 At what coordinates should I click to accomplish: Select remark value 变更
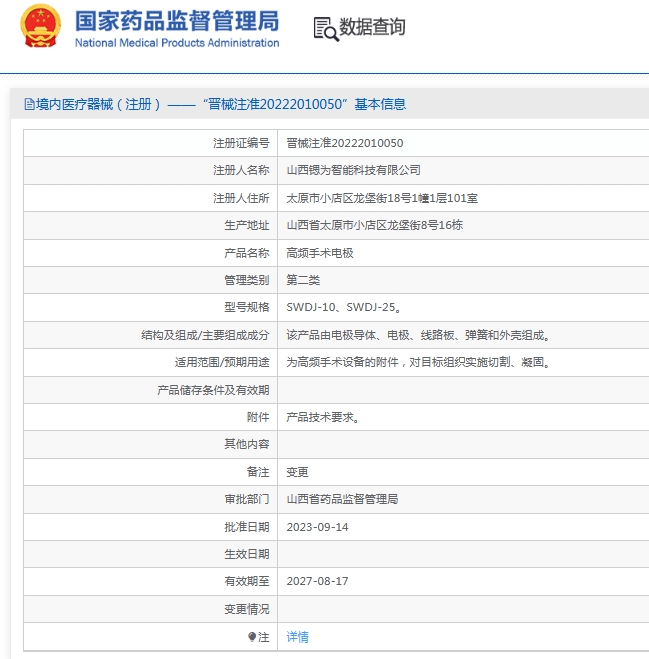click(298, 472)
